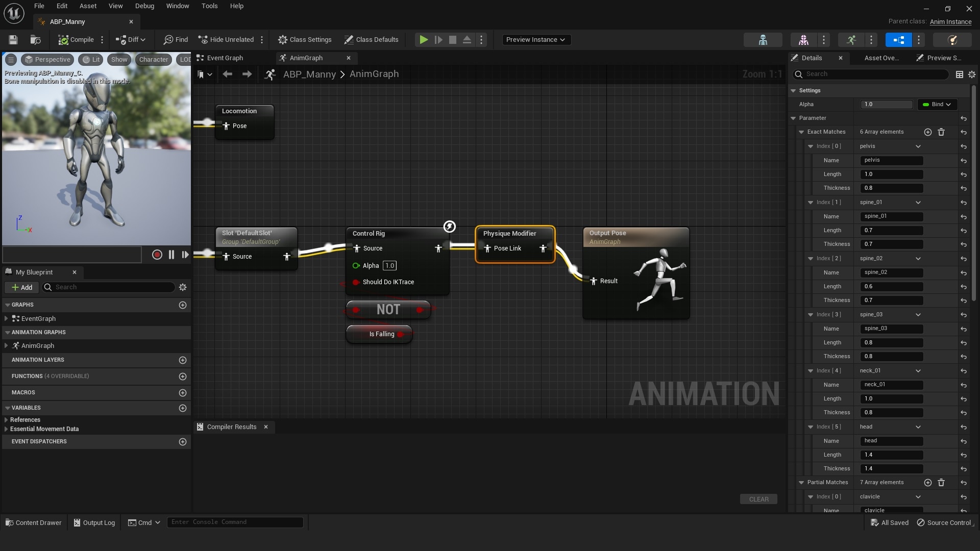Toggle the Lit view mode button
This screenshot has width=980, height=551.
pos(91,60)
